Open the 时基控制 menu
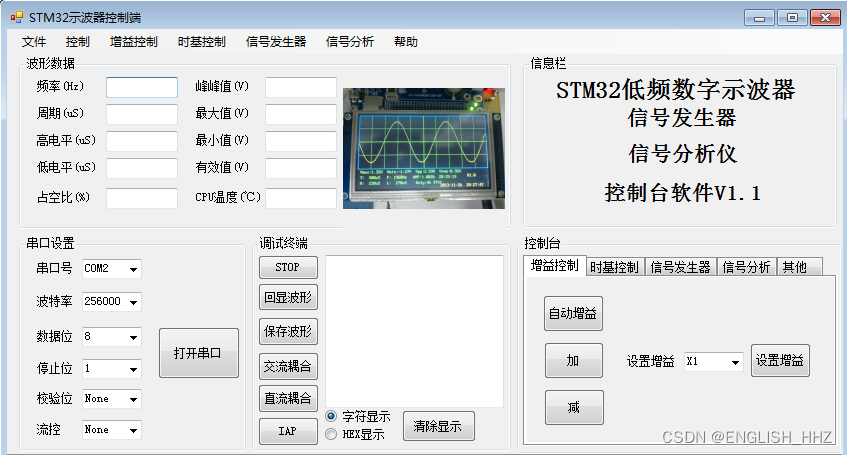The image size is (847, 455). pyautogui.click(x=201, y=42)
